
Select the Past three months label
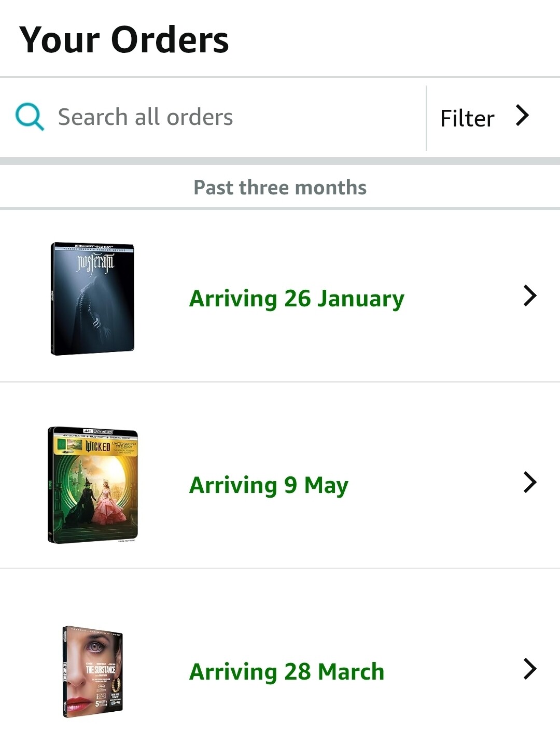(280, 188)
